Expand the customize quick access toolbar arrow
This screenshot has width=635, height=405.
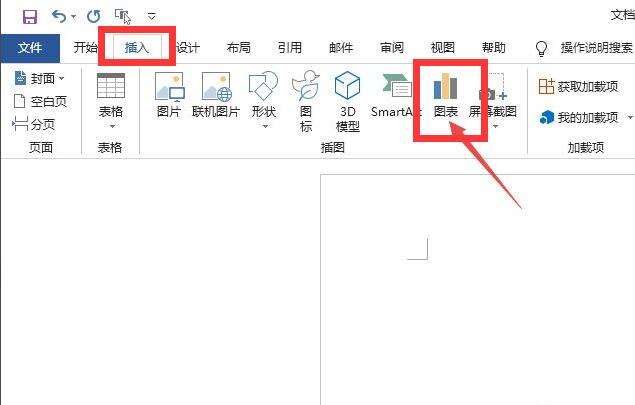(x=152, y=17)
